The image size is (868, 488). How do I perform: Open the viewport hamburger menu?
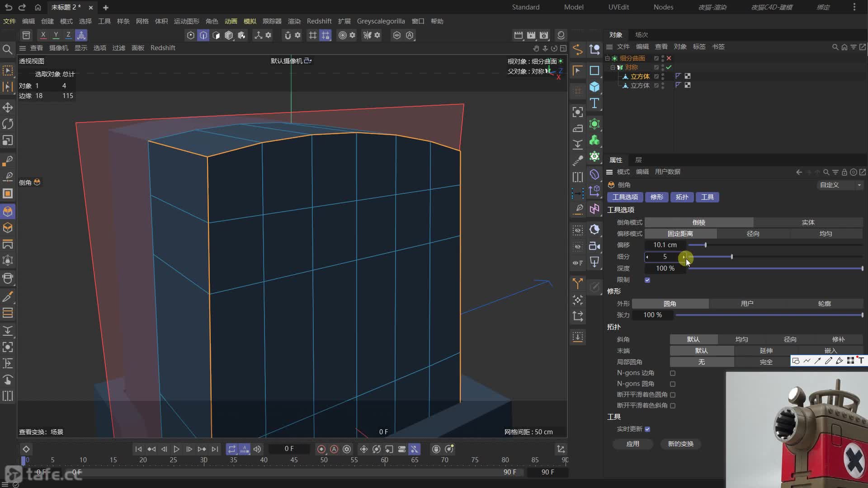(x=23, y=48)
